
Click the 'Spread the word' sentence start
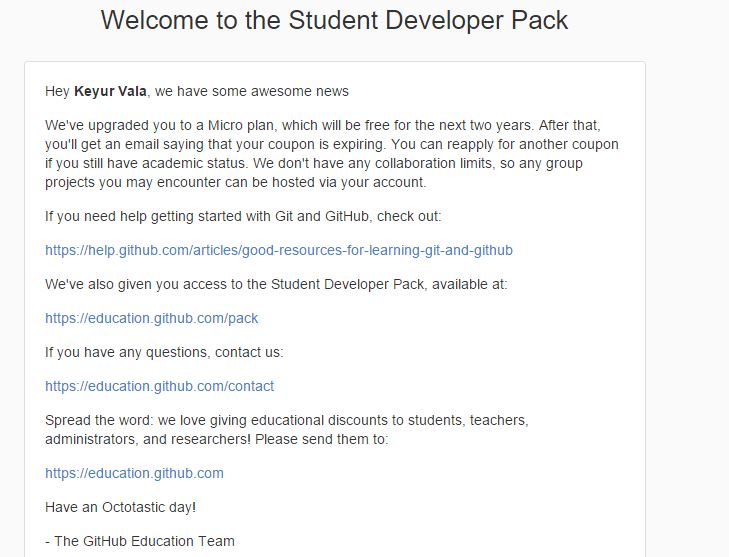(99, 420)
